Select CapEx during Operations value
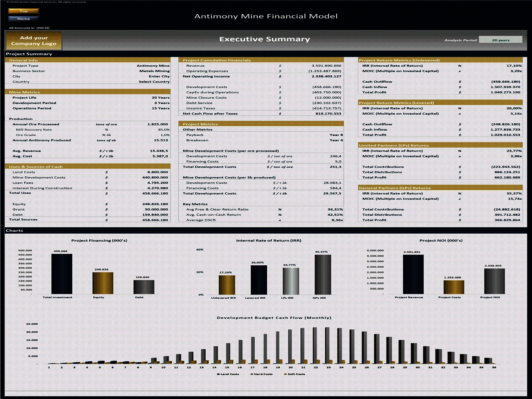The width and height of the screenshot is (532, 399). 327,92
